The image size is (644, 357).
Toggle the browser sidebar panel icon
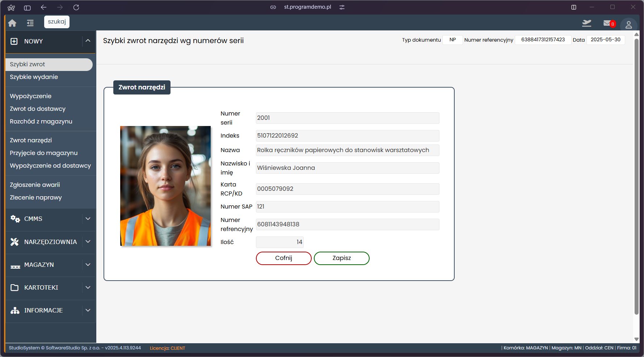tap(27, 8)
